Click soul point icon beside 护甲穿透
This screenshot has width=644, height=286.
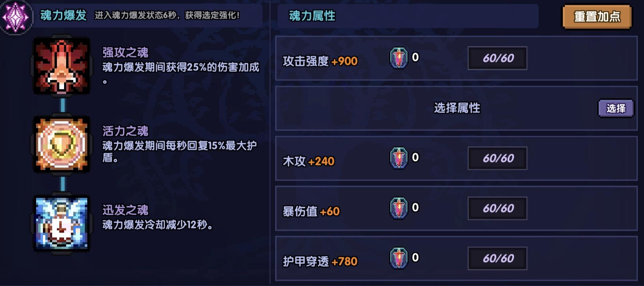[399, 258]
